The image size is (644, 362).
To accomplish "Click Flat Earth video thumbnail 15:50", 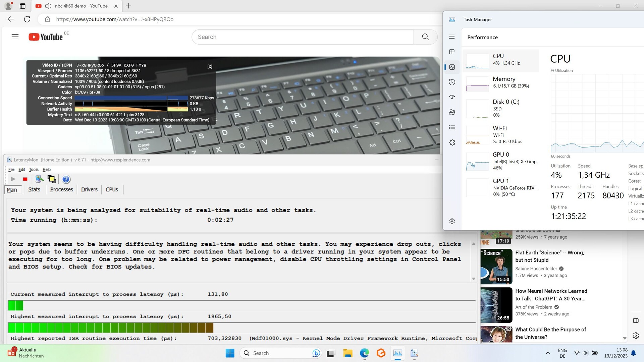I will coord(496,266).
